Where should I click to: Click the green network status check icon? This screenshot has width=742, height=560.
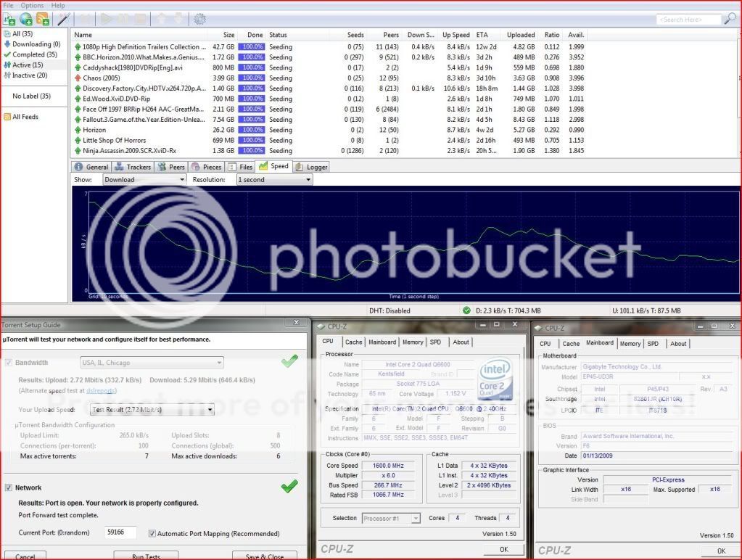coord(466,310)
